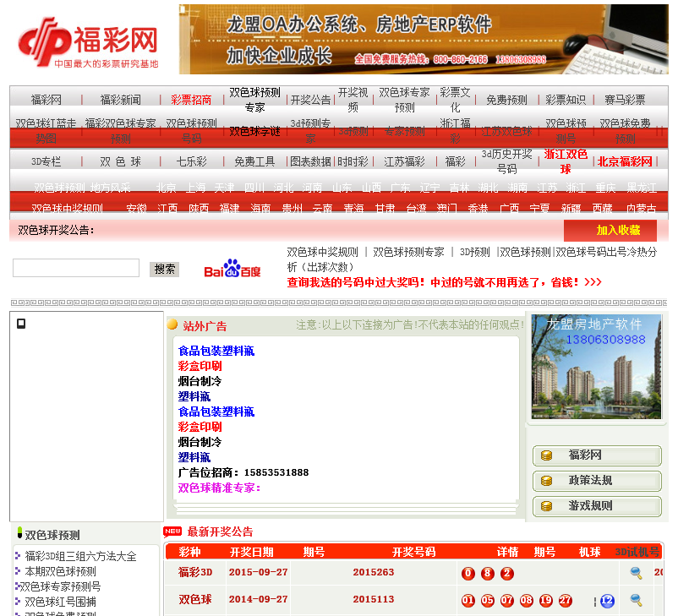The image size is (678, 616).
Task: Select 时时彩 navigation item
Action: (x=353, y=161)
